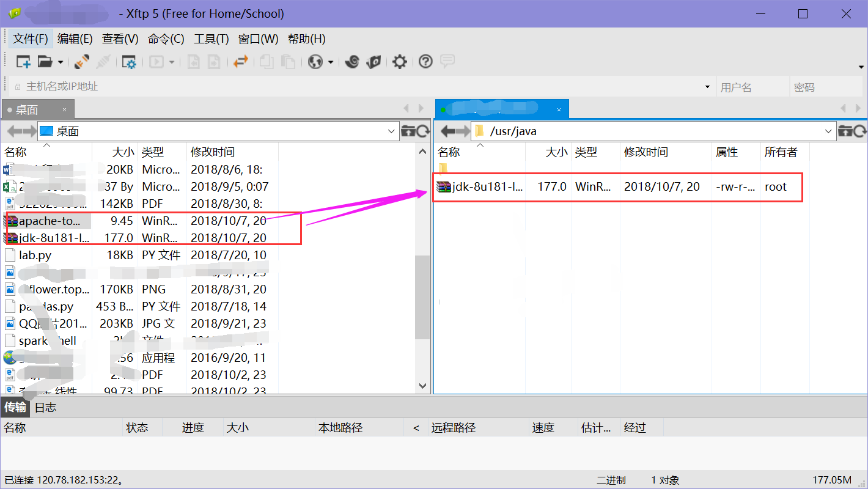Go up one folder in remote pane
Viewport: 868px width, 489px height.
pos(845,131)
